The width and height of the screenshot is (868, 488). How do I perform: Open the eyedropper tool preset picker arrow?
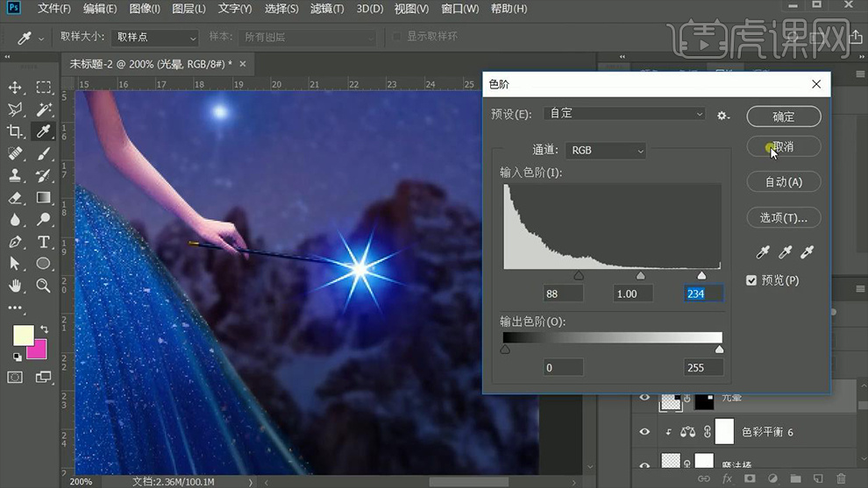[41, 39]
